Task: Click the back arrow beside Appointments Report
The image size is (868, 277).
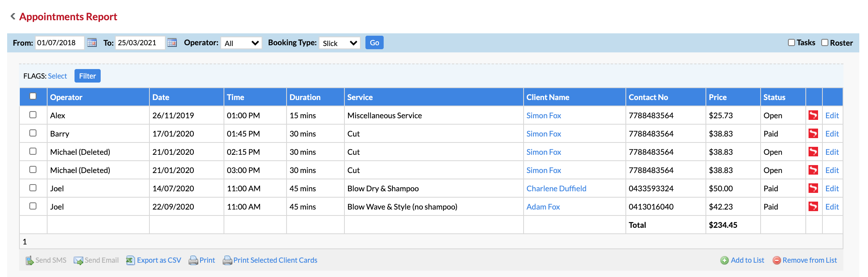Action: click(x=13, y=16)
